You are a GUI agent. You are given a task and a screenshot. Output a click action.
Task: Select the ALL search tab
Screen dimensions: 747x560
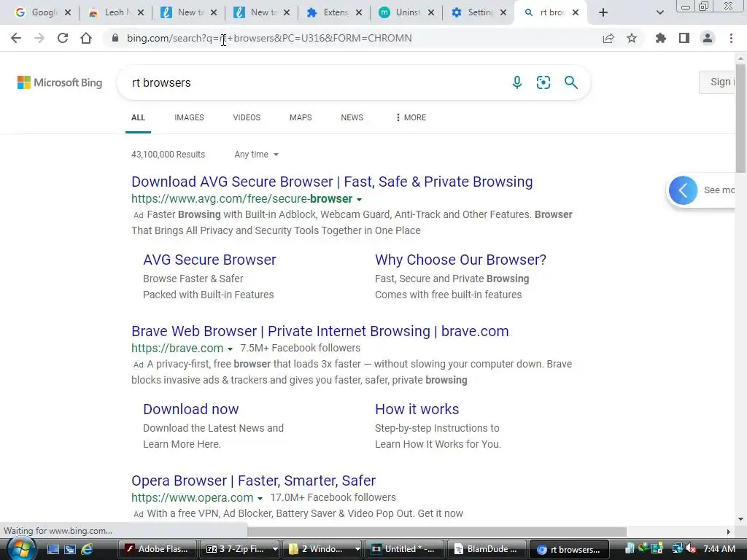click(x=138, y=117)
